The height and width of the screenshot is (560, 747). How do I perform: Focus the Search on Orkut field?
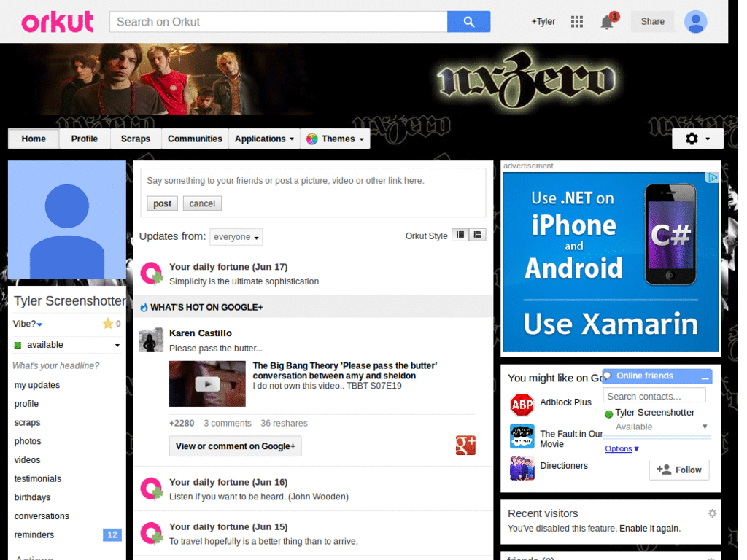[x=278, y=22]
